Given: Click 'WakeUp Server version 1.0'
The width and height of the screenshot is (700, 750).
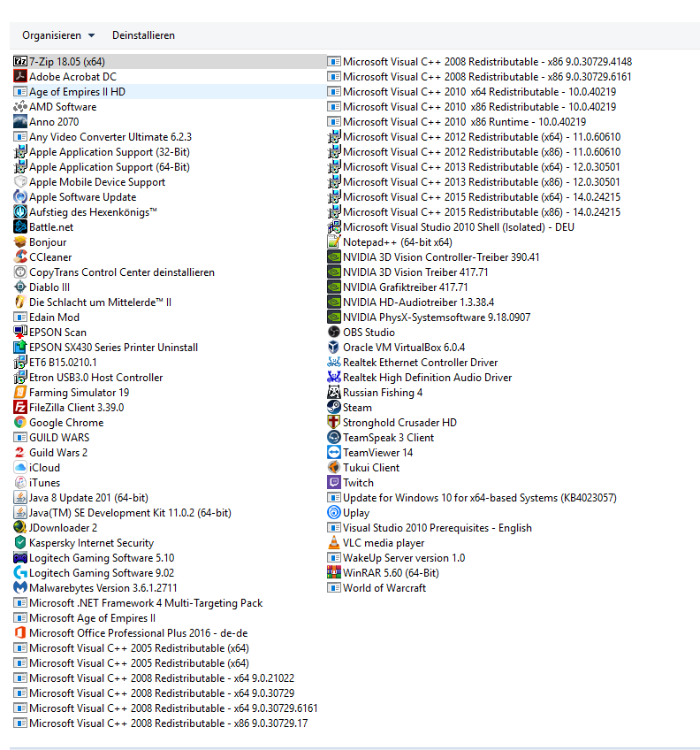Looking at the screenshot, I should (396, 558).
